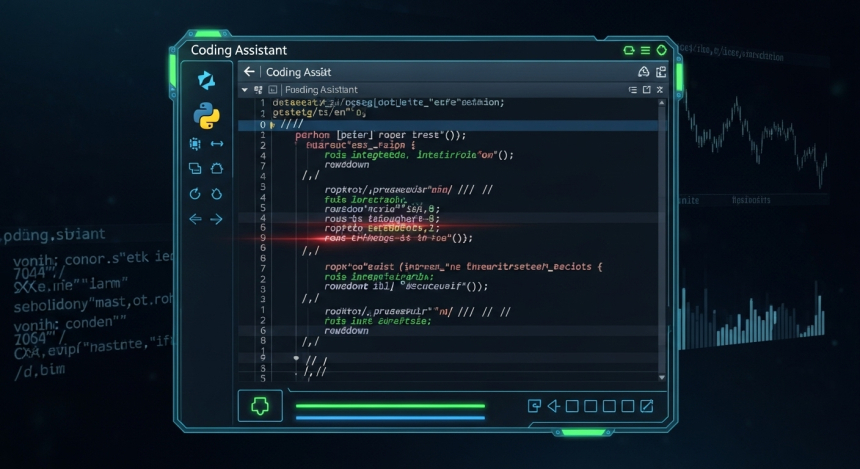The image size is (860, 469).
Task: Click the green progress bar at bottom
Action: (391, 406)
